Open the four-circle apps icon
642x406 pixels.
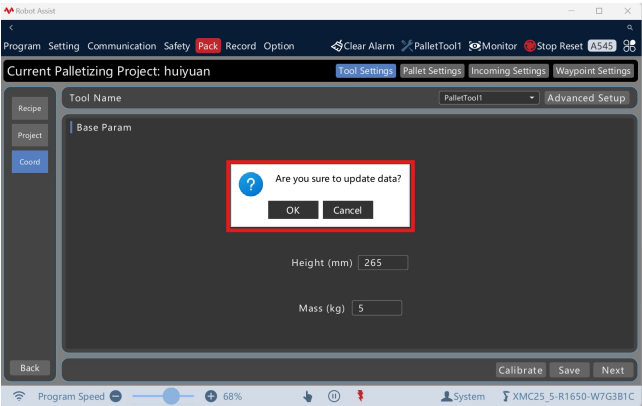tap(629, 46)
